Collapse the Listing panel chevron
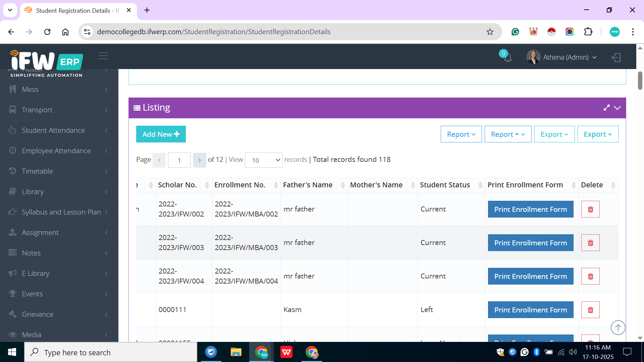Screen dimensions: 644x362 coord(618,108)
